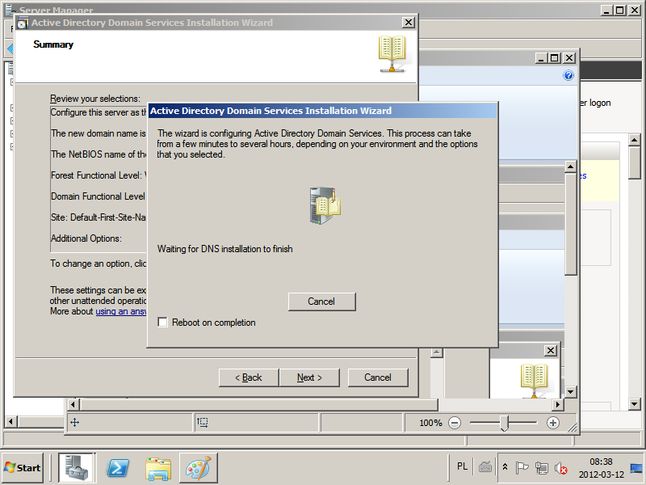This screenshot has height=485, width=646.
Task: Click the zoom out minus button
Action: point(454,422)
